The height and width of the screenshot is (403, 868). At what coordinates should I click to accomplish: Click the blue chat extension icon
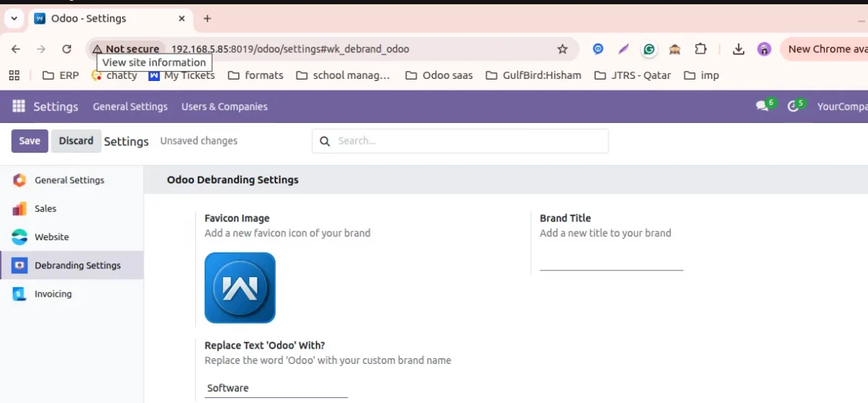point(598,49)
